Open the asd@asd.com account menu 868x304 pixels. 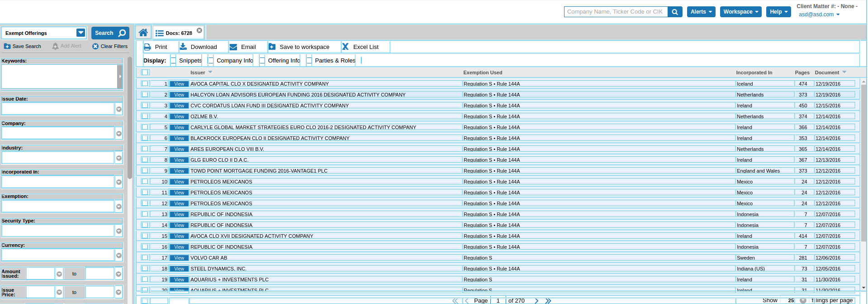[x=819, y=14]
